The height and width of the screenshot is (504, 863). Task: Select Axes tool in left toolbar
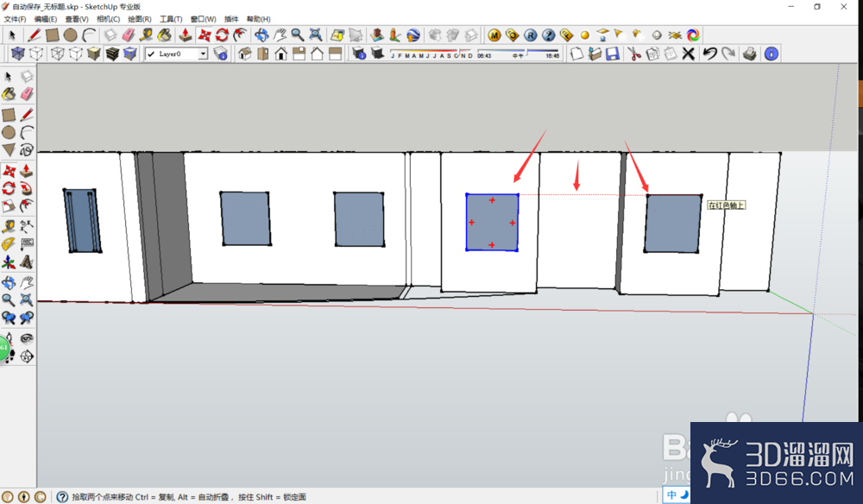coord(9,262)
